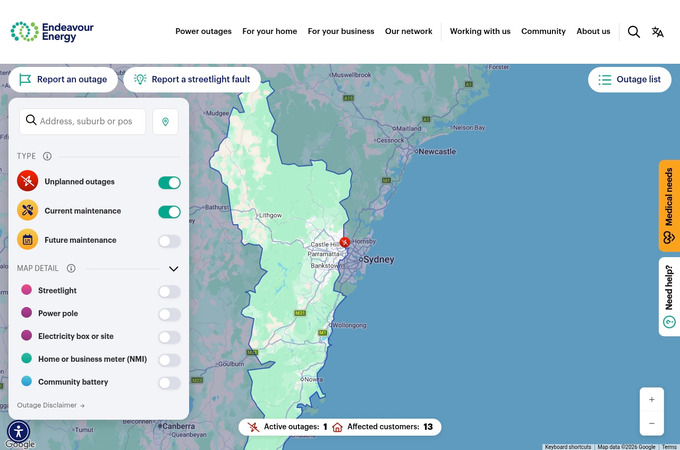Enable the Community battery toggle
This screenshot has height=450, width=680.
[169, 383]
